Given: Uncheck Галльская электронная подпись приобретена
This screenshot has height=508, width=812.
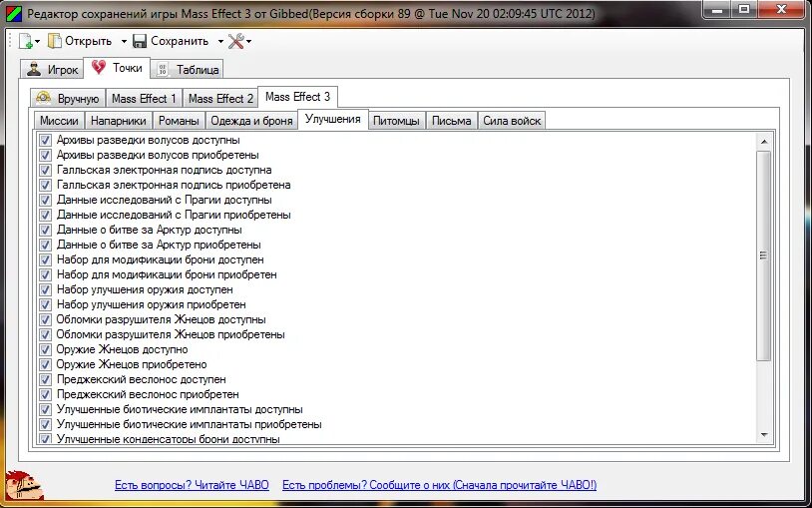Looking at the screenshot, I should pyautogui.click(x=46, y=185).
